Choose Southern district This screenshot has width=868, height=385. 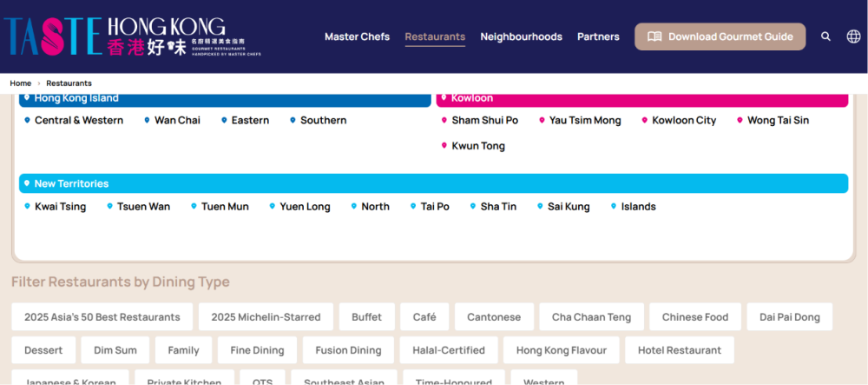(x=319, y=120)
